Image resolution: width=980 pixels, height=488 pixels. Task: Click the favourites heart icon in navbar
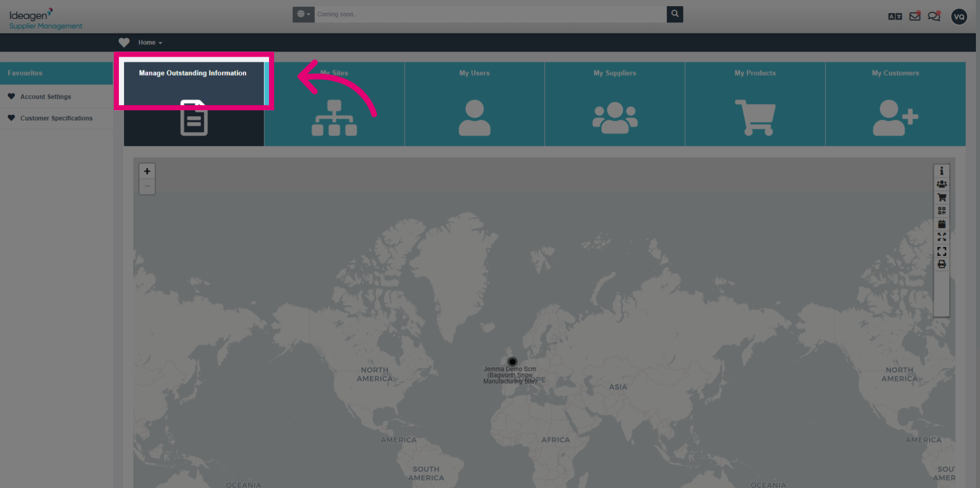[x=124, y=42]
